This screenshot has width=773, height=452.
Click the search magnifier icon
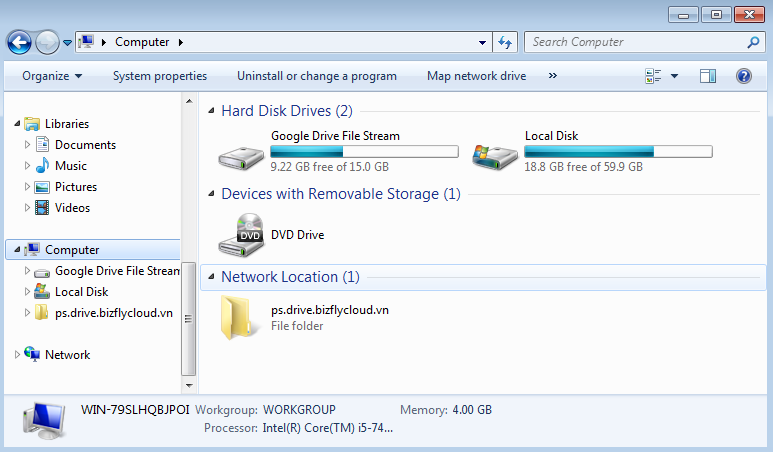[x=753, y=42]
